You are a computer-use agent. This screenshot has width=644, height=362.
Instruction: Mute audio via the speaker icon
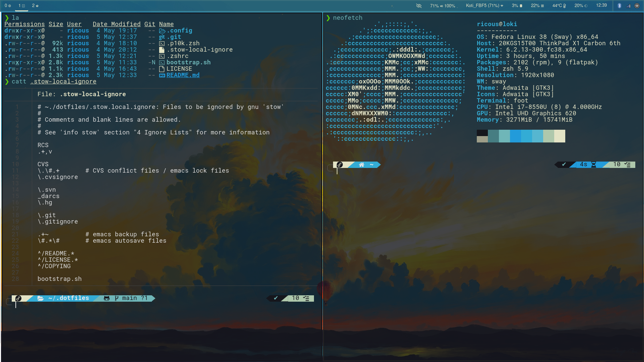[x=442, y=6]
